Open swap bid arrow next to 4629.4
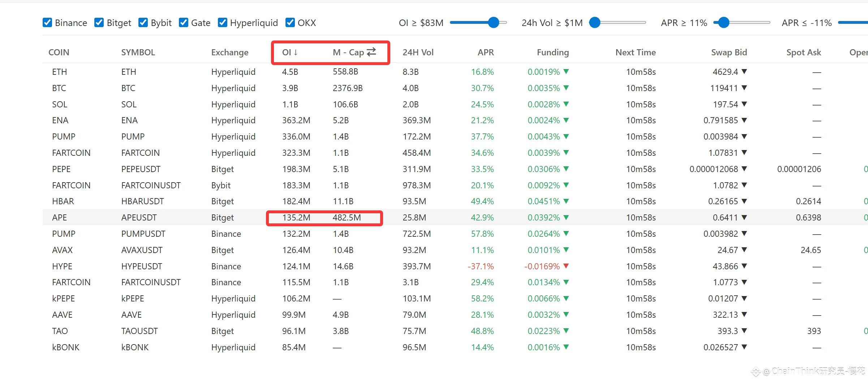 tap(744, 72)
